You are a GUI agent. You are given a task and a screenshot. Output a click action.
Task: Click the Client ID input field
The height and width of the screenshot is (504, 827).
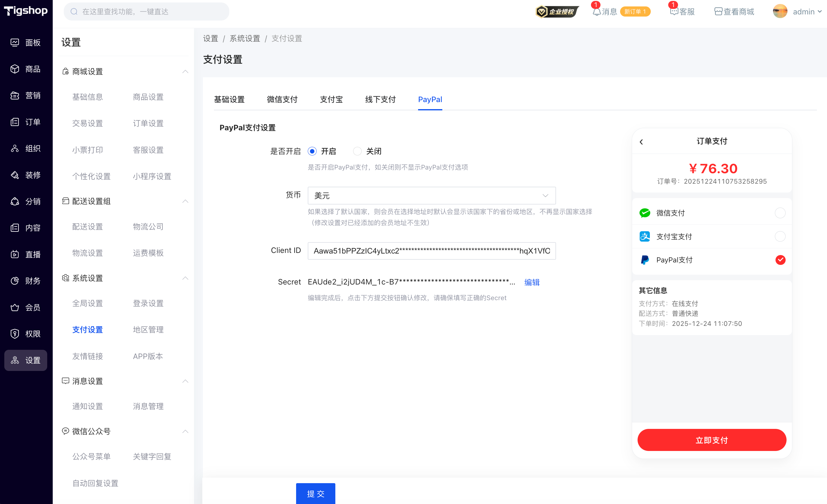[432, 251]
